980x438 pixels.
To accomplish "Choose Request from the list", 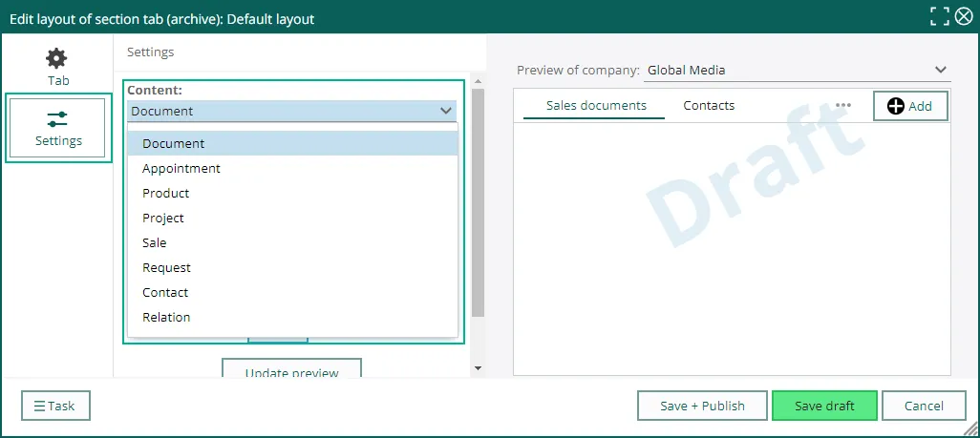I will 167,268.
